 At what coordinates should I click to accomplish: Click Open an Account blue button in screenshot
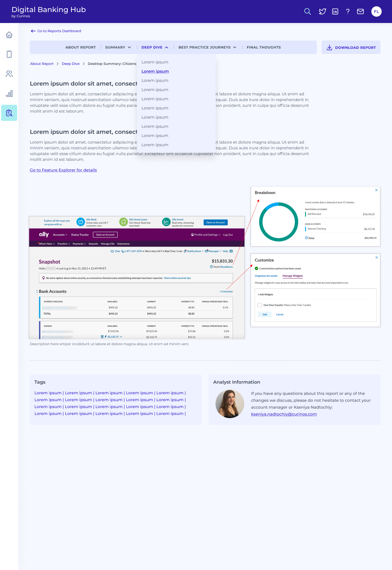point(216,223)
